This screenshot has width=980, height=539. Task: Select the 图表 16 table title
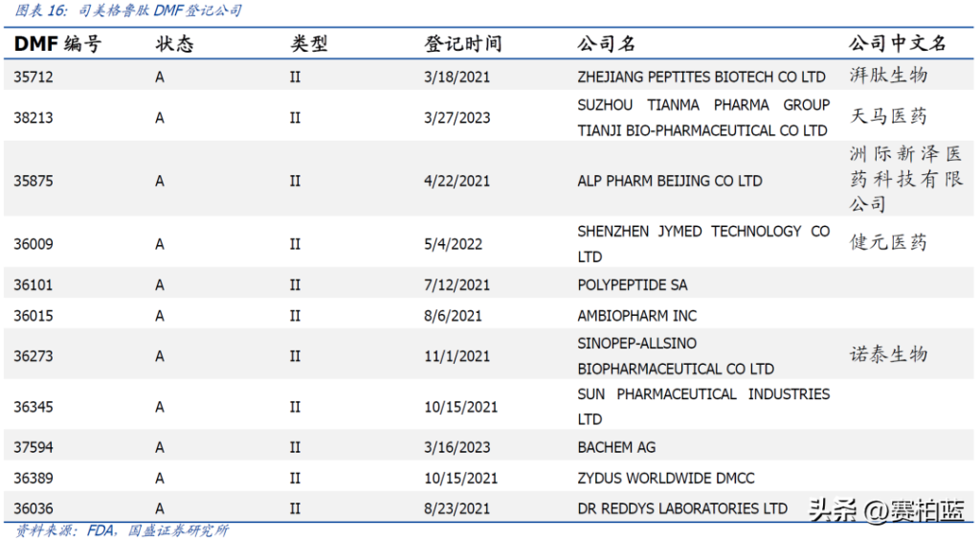pos(129,11)
